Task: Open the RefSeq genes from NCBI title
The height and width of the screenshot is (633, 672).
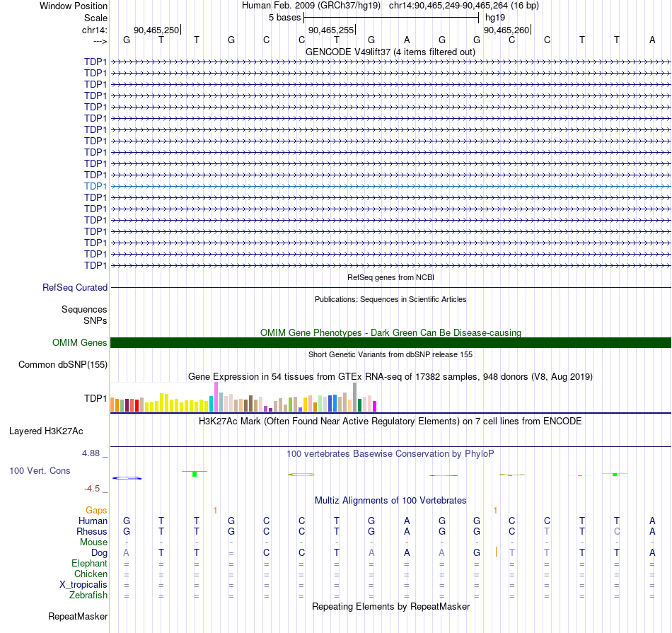Action: click(x=390, y=277)
